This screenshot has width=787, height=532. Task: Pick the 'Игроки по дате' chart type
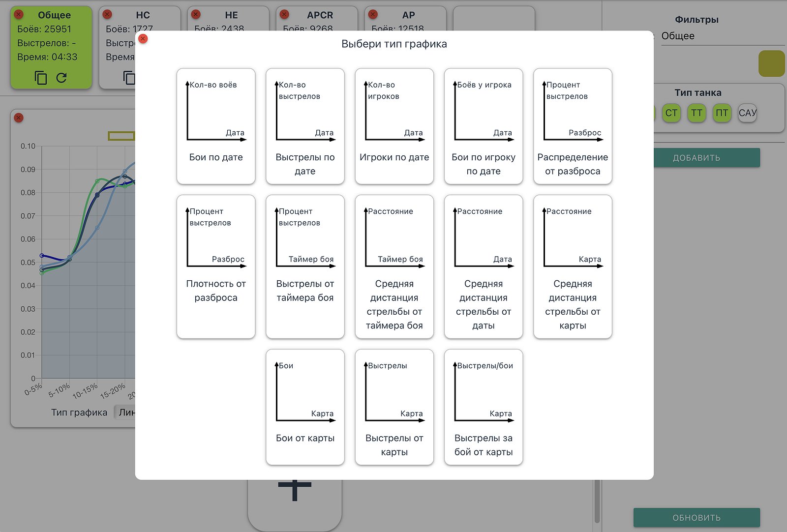pyautogui.click(x=394, y=126)
